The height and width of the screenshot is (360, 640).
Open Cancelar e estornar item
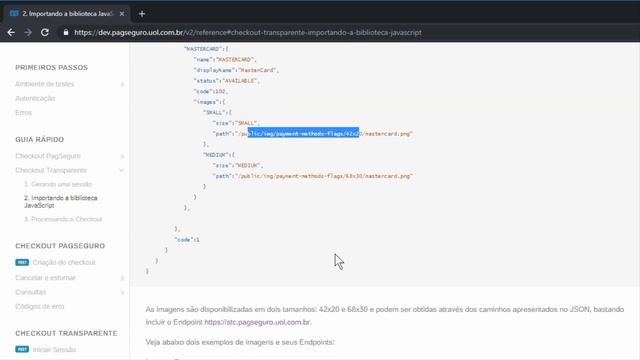pos(45,278)
